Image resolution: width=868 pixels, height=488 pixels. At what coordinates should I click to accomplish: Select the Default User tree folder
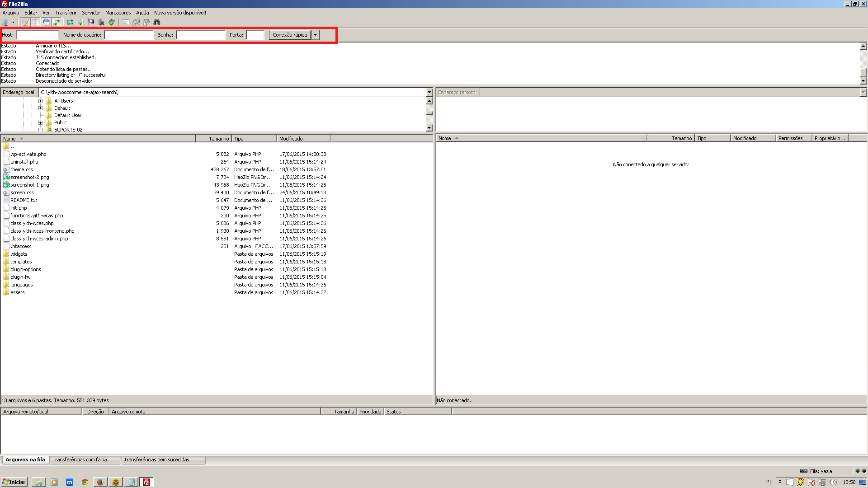tap(68, 115)
